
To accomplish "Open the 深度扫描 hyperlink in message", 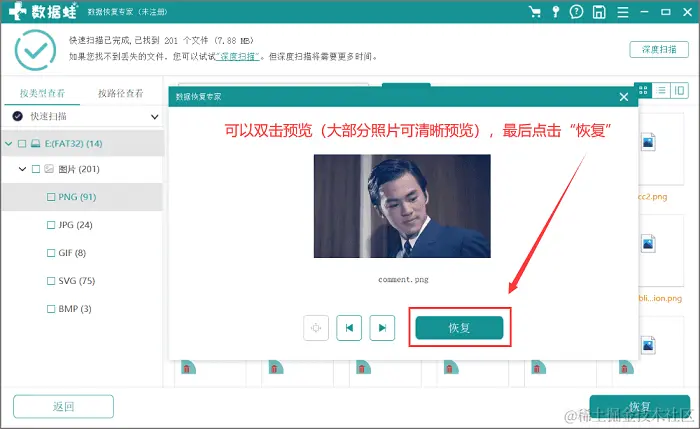I will tap(238, 57).
